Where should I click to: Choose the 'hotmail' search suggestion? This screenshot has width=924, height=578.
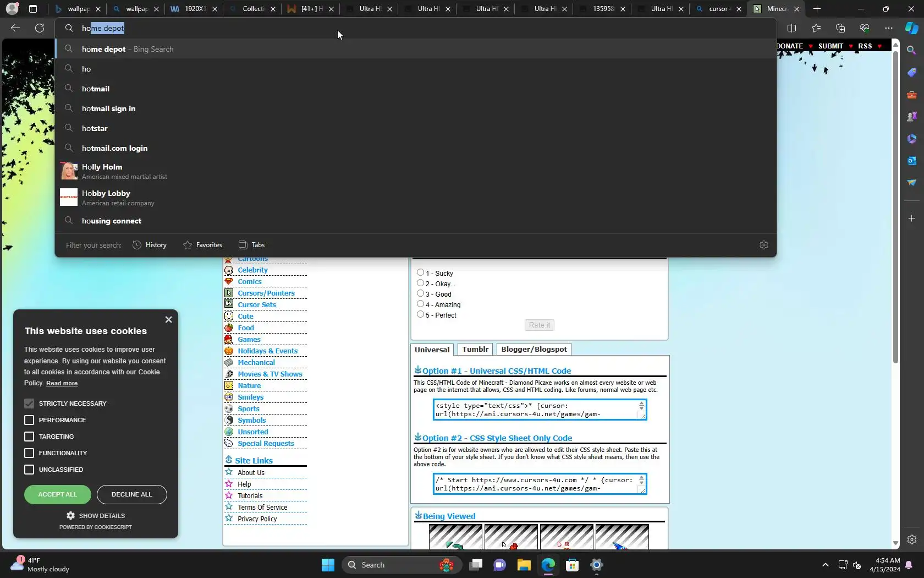(415, 89)
